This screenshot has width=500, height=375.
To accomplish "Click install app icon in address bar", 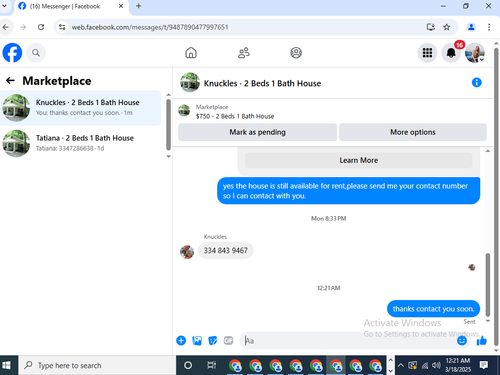I will pos(431,27).
